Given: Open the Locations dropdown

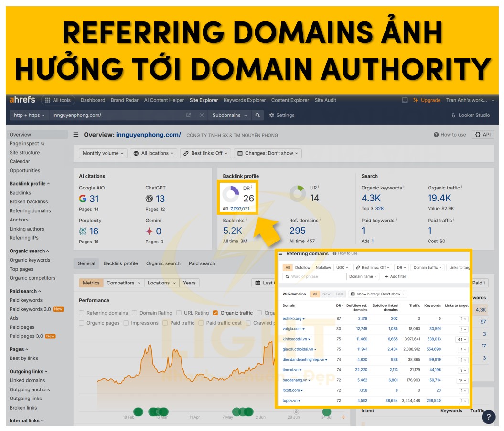Looking at the screenshot, I should point(161,283).
